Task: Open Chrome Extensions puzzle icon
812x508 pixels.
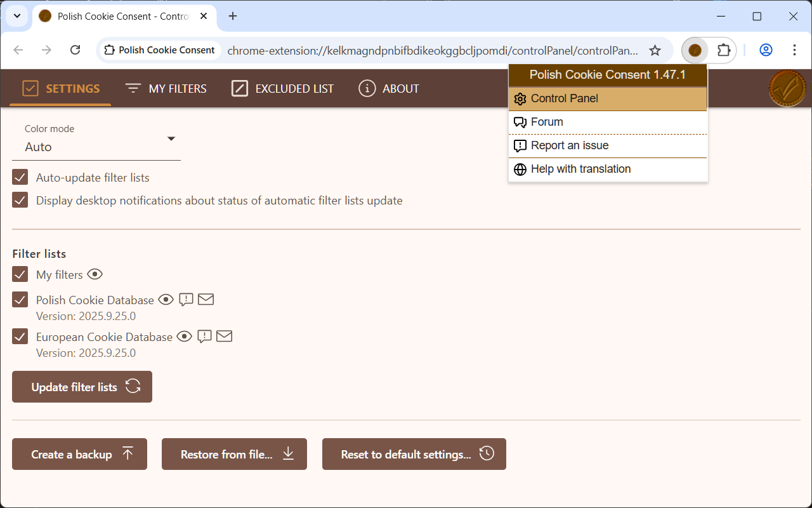Action: (723, 50)
